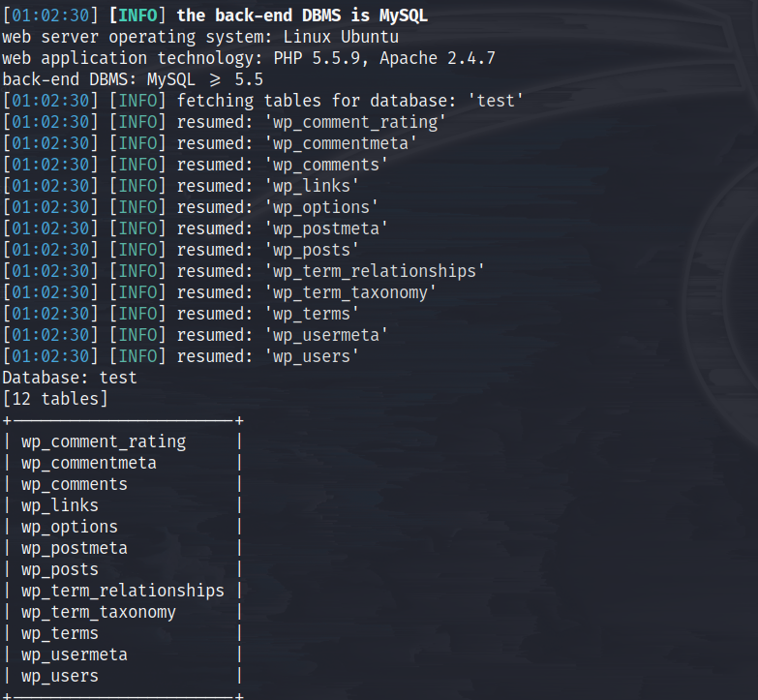Image resolution: width=758 pixels, height=700 pixels.
Task: Click the log line resumed 'wp_comment_rating'
Action: [225, 122]
